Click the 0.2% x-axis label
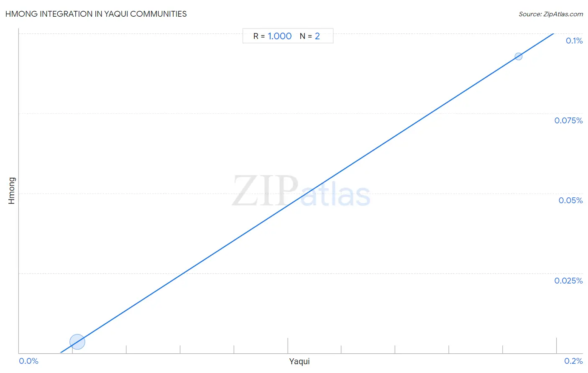Screen dimensions: 588x373 point(573,361)
